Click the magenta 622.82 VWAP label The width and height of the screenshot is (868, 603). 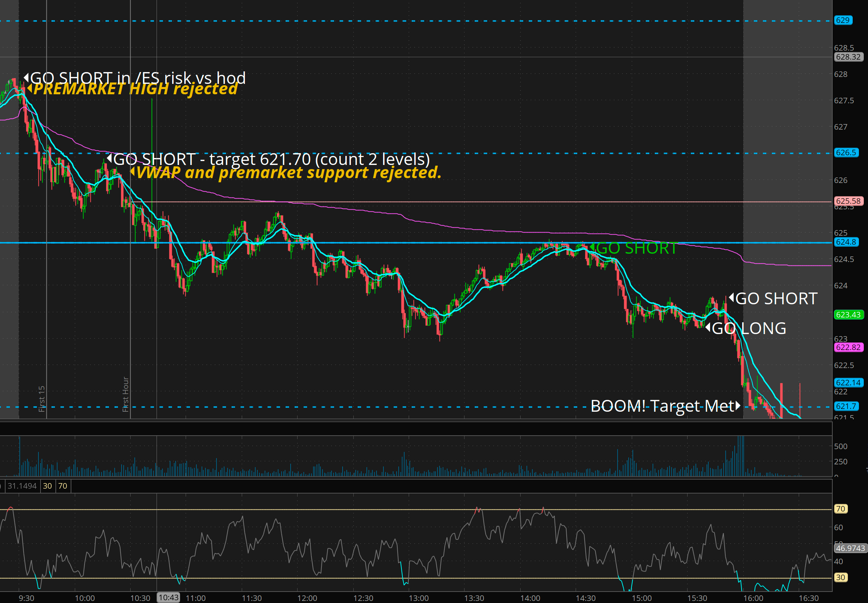click(x=848, y=347)
